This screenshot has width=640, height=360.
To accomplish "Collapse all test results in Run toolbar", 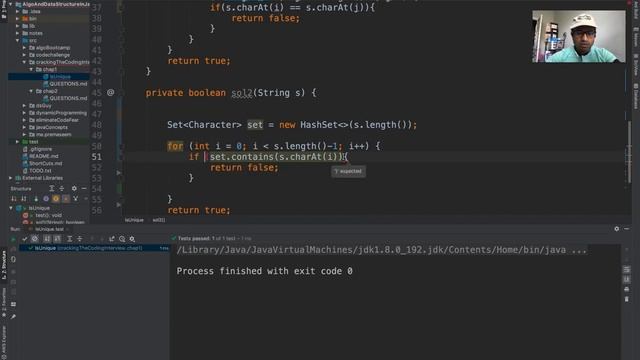I will pyautogui.click(x=80, y=239).
